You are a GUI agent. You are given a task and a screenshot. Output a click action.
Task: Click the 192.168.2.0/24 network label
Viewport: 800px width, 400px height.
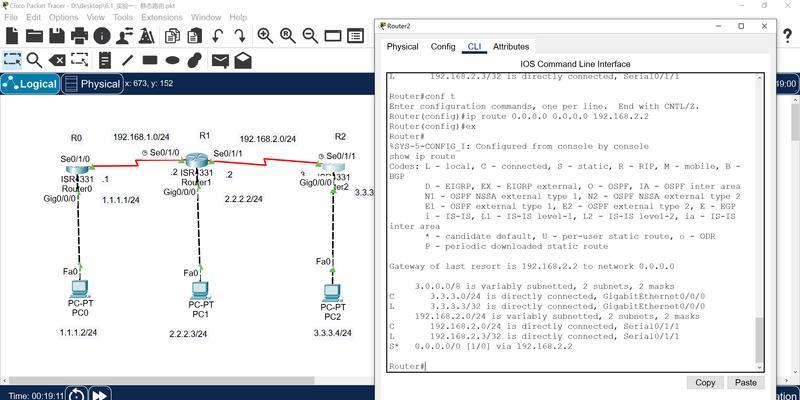268,139
